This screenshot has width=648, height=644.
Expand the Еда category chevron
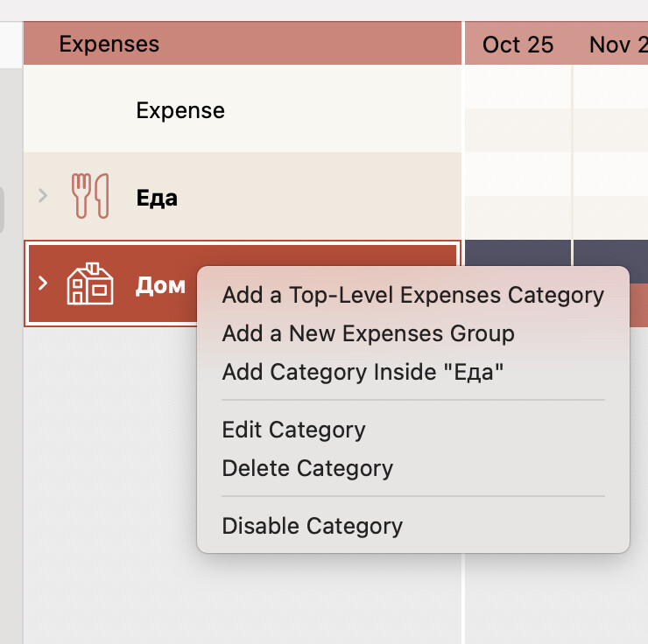pos(43,196)
